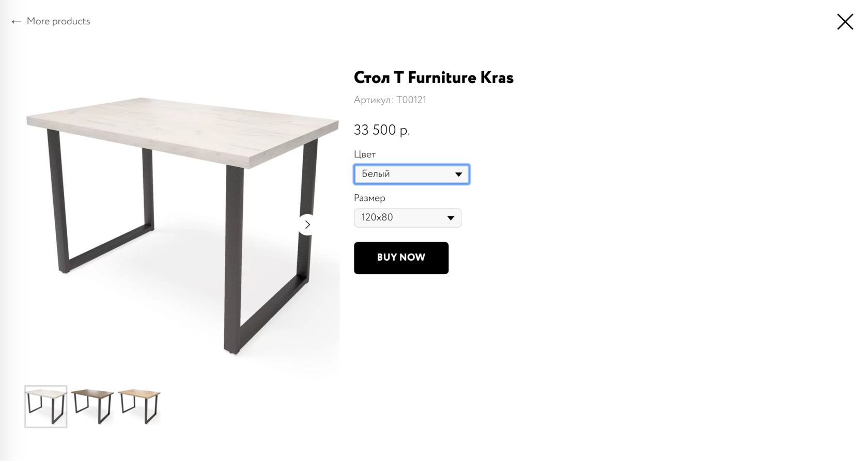Show next product photo with the chevron arrow
This screenshot has width=868, height=461.
coord(307,225)
